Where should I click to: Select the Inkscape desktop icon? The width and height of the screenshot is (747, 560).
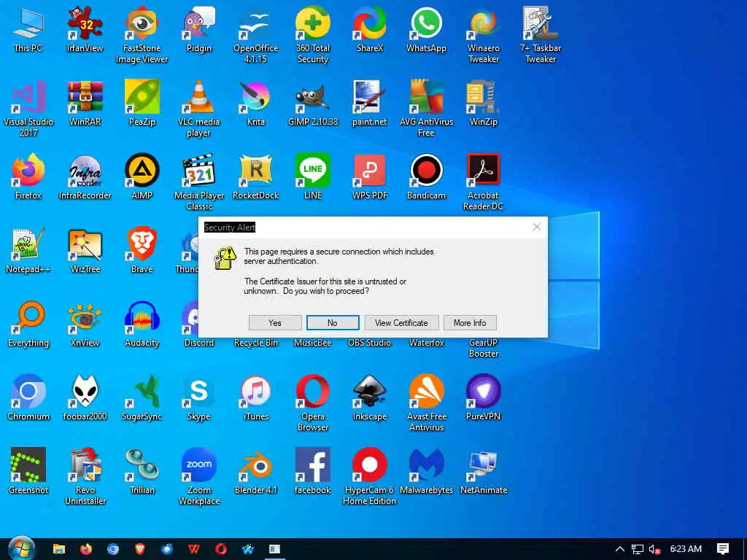(x=370, y=397)
